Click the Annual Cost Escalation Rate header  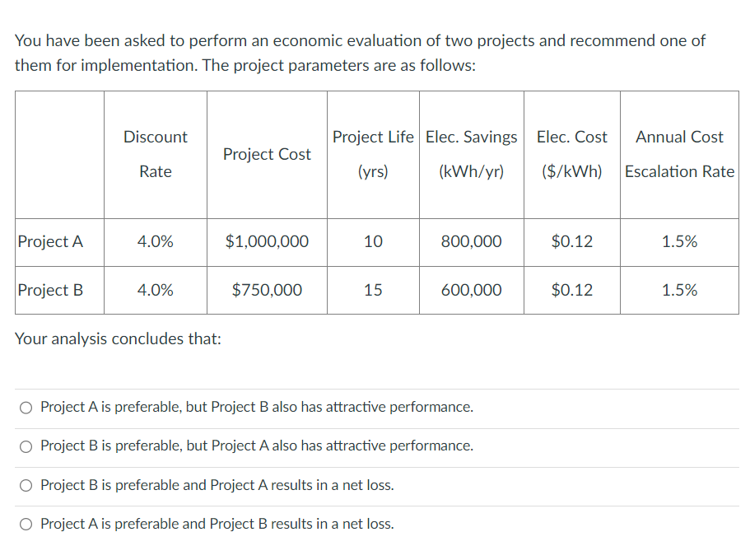pos(678,154)
